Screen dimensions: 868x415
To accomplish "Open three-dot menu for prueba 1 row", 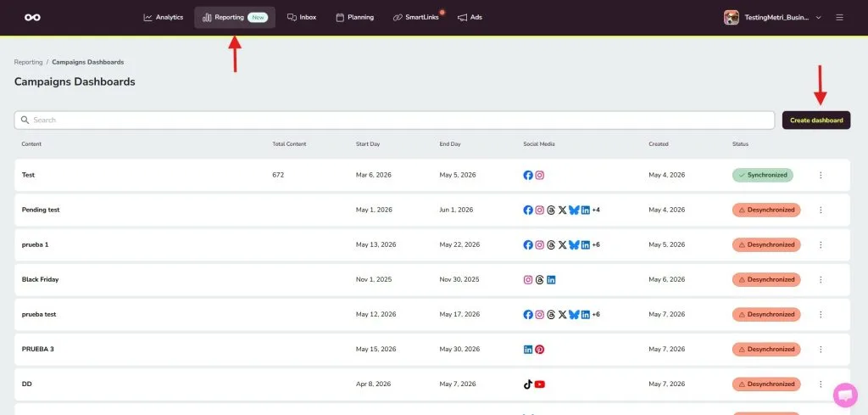I will tap(821, 245).
